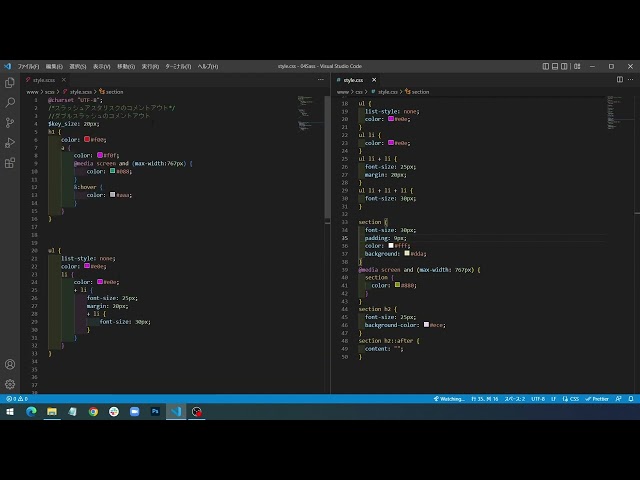The image size is (640, 480).
Task: Click the line and column indicator
Action: pos(484,399)
